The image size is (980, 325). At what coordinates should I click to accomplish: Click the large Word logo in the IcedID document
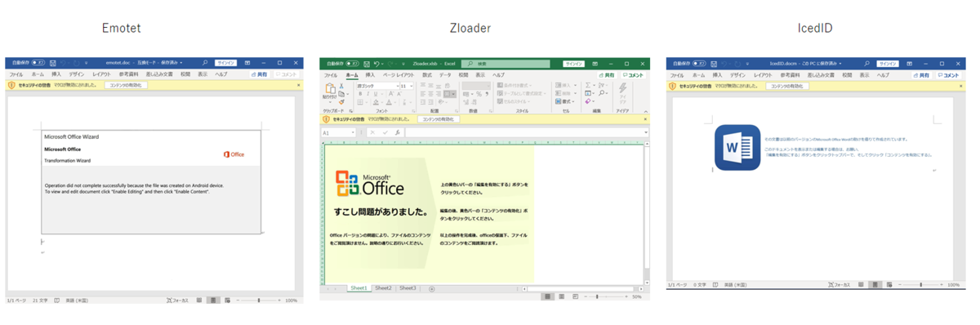737,148
